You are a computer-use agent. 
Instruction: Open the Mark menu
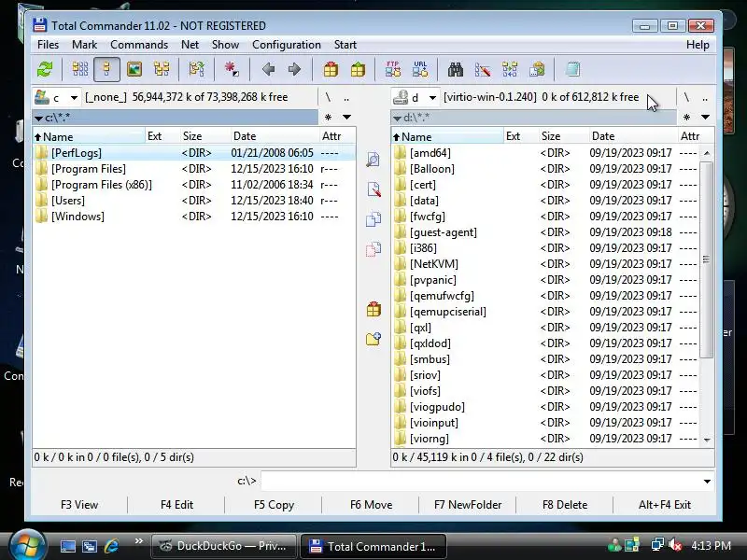[x=84, y=45]
